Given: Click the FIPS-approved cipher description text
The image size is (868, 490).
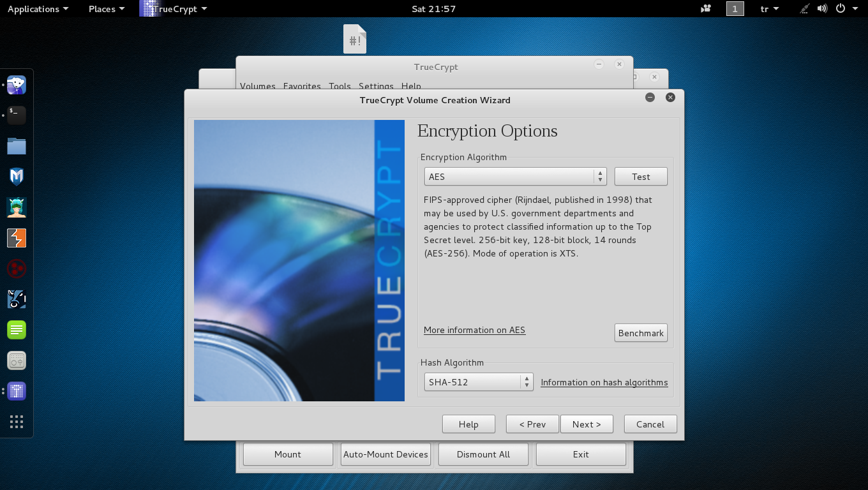Looking at the screenshot, I should 538,226.
